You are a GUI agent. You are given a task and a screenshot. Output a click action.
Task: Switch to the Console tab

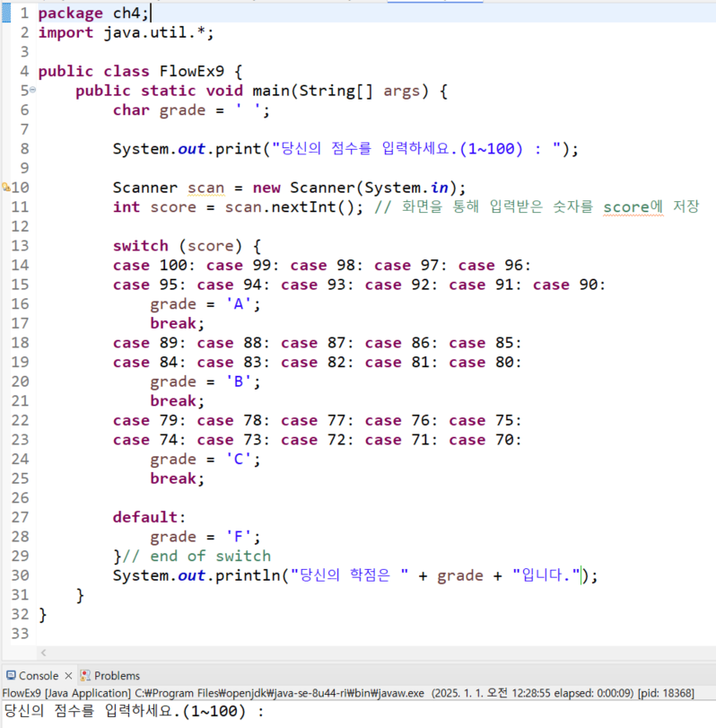tap(32, 676)
